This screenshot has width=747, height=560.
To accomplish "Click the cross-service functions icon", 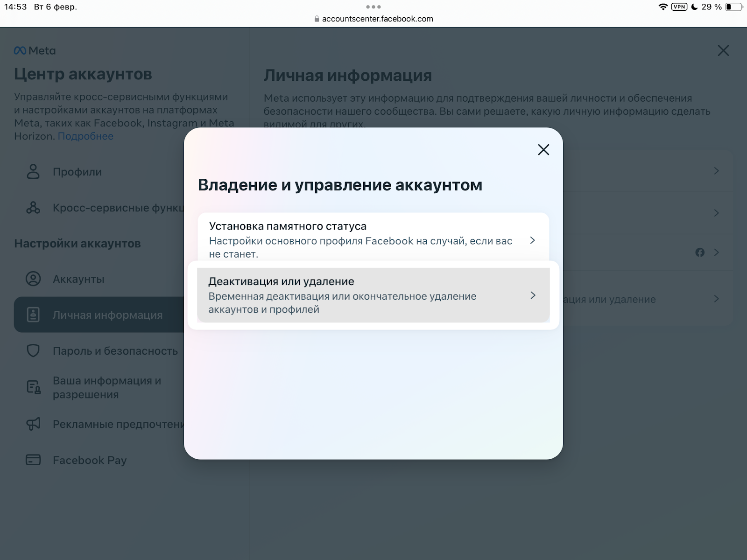I will click(33, 207).
